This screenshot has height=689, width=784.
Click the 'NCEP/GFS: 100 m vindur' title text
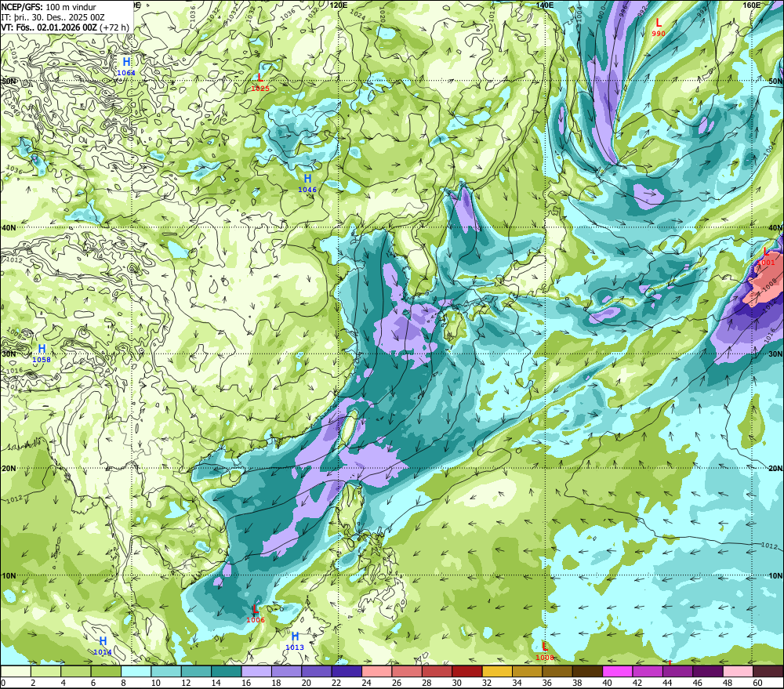(49, 7)
